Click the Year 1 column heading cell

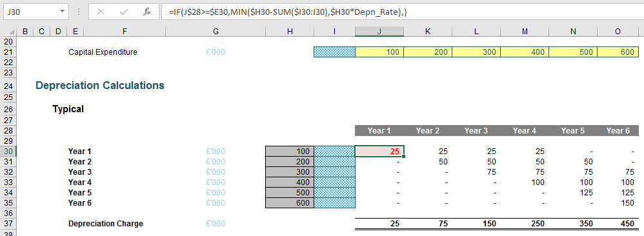[x=379, y=130]
